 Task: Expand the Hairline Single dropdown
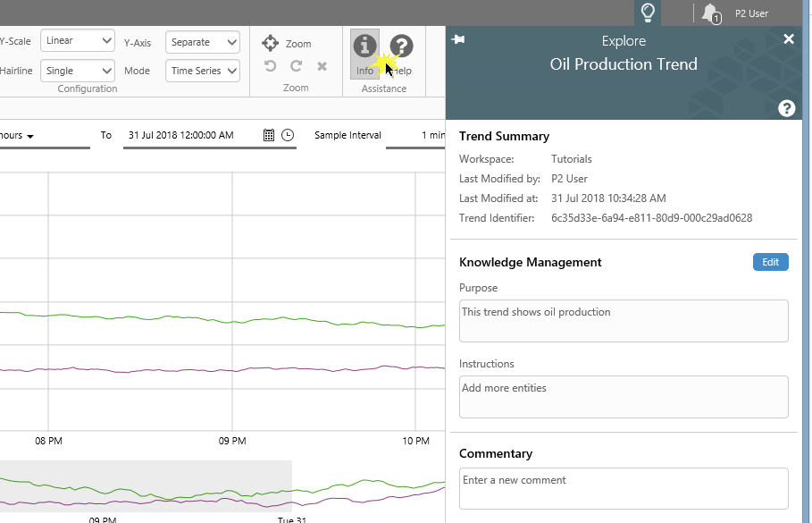click(79, 71)
